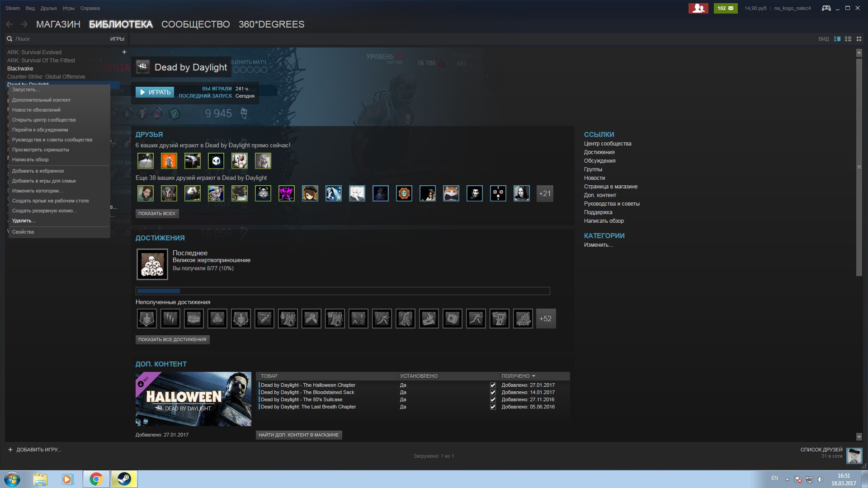Open the magenta-pink friend avatar
The width and height of the screenshot is (868, 488).
pos(287,193)
